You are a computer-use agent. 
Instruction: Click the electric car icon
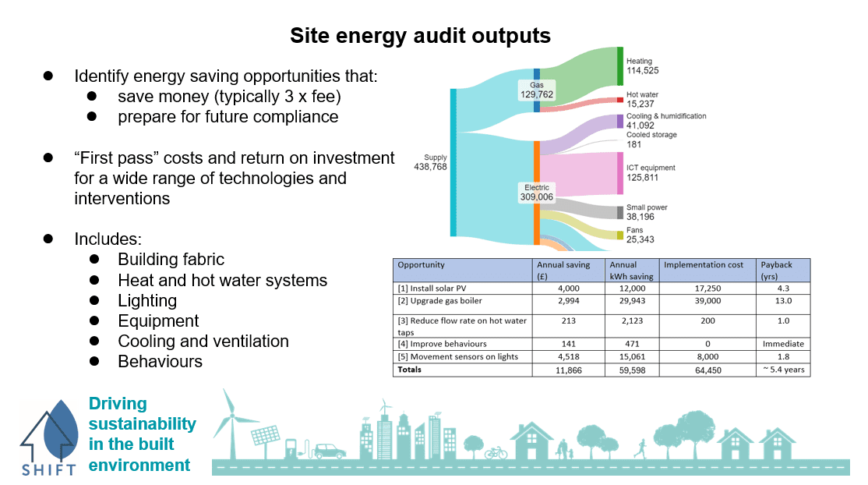[330, 451]
